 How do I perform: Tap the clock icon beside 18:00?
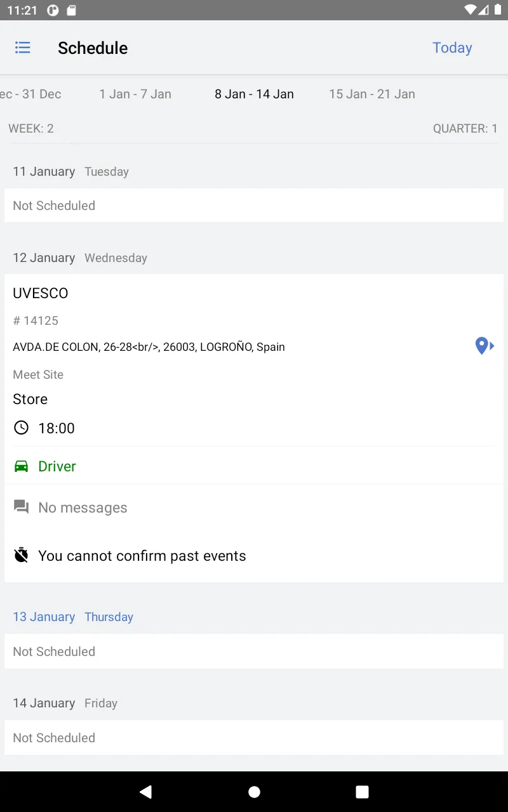tap(22, 428)
